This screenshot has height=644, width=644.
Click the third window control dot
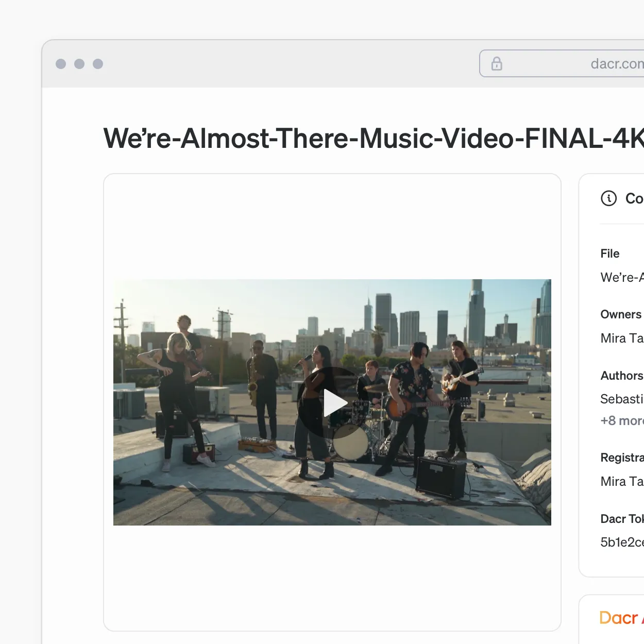(x=98, y=64)
